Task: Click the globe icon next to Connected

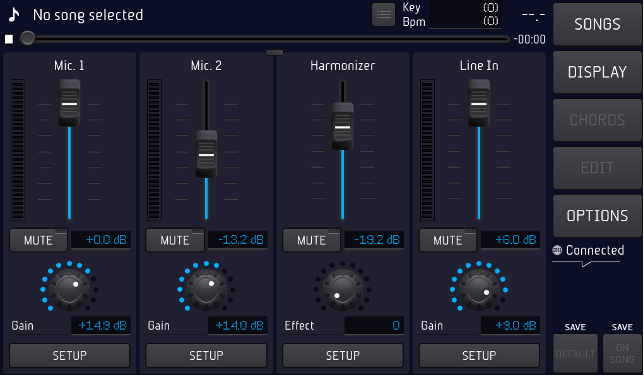Action: pyautogui.click(x=557, y=250)
